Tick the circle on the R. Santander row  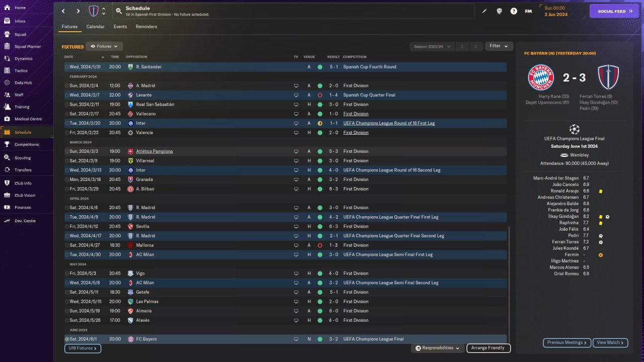[67, 67]
